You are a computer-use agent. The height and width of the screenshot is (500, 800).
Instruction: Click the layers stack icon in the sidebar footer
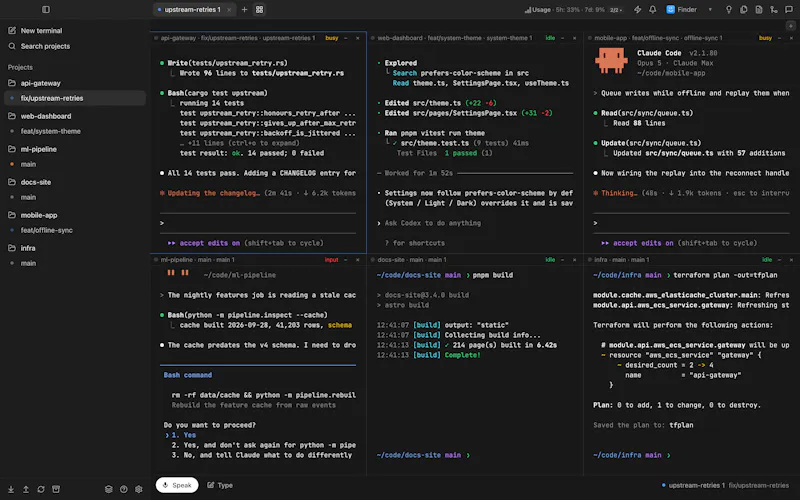[x=109, y=489]
